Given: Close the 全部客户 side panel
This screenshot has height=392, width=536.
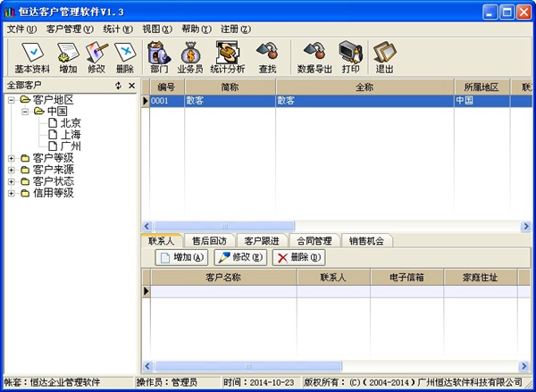Looking at the screenshot, I should pos(131,86).
